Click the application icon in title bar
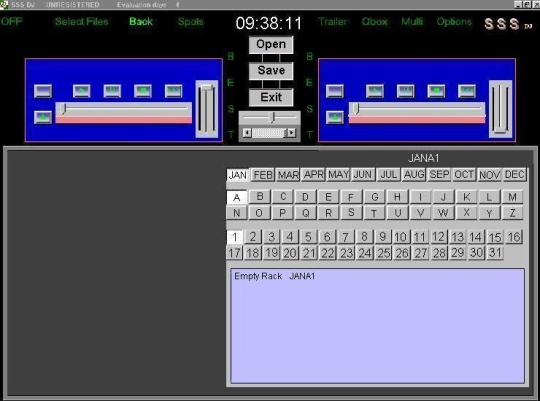The image size is (540, 401). [x=4, y=4]
